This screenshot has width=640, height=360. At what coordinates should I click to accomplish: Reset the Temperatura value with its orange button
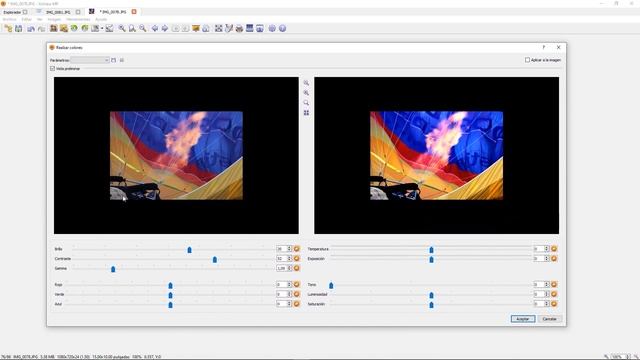(554, 249)
